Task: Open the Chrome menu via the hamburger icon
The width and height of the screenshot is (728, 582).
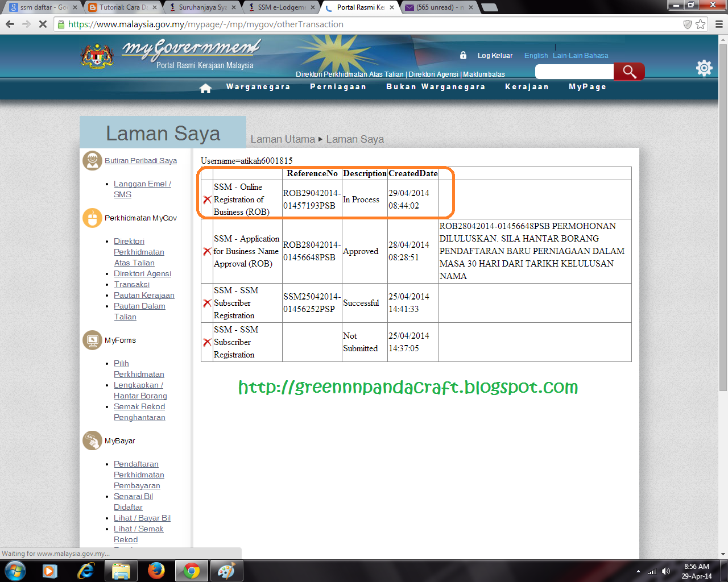Action: point(718,24)
